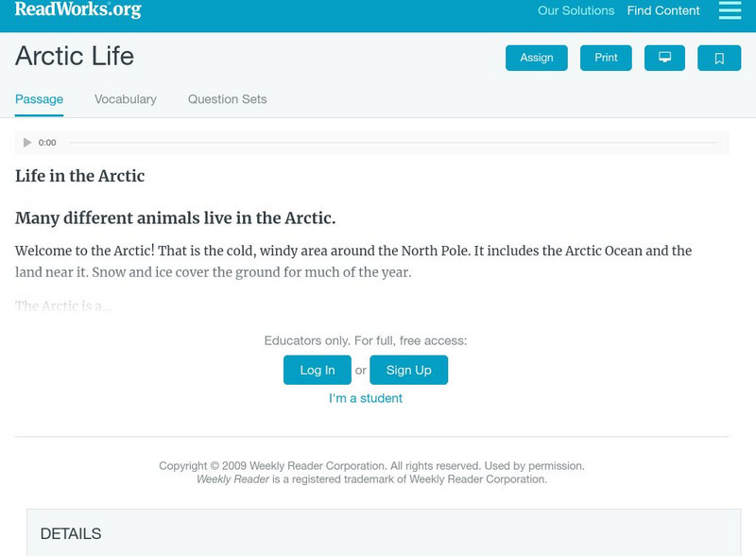Follow the "I'm a student" link
This screenshot has height=556, width=756.
coord(366,398)
